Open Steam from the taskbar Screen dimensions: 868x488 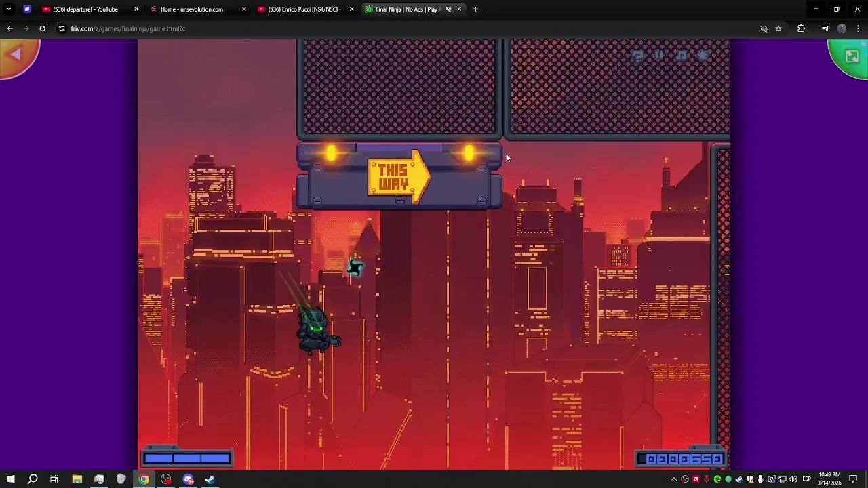pos(210,479)
